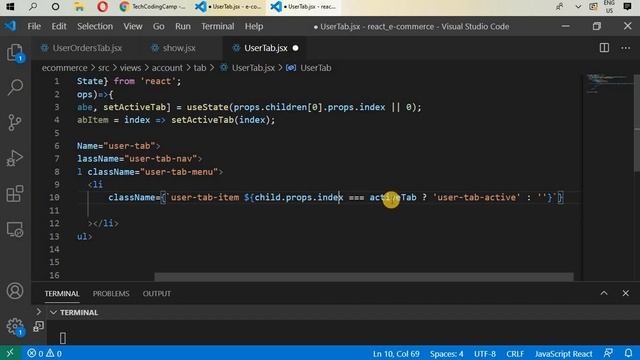Click src breadcrumb segment

(x=104, y=68)
